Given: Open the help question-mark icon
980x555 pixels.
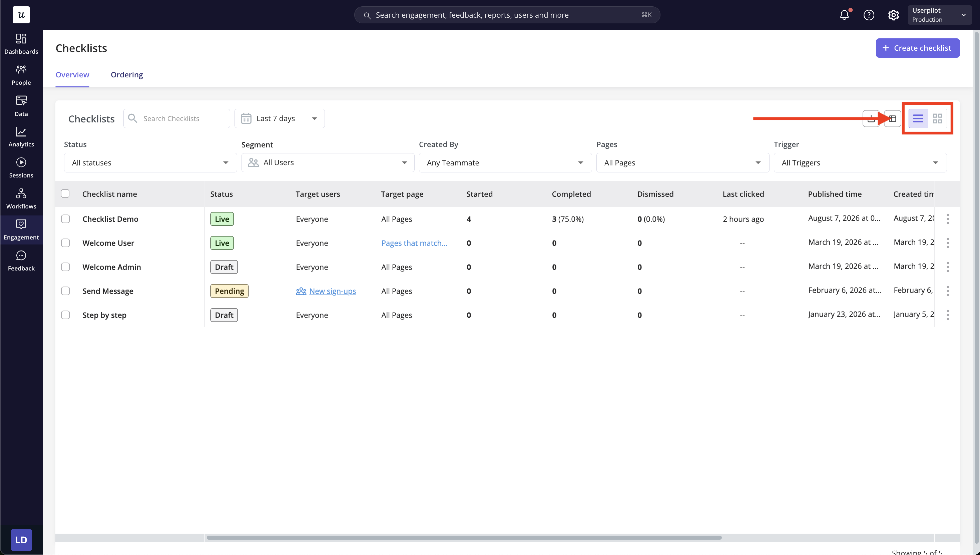Looking at the screenshot, I should (x=869, y=15).
